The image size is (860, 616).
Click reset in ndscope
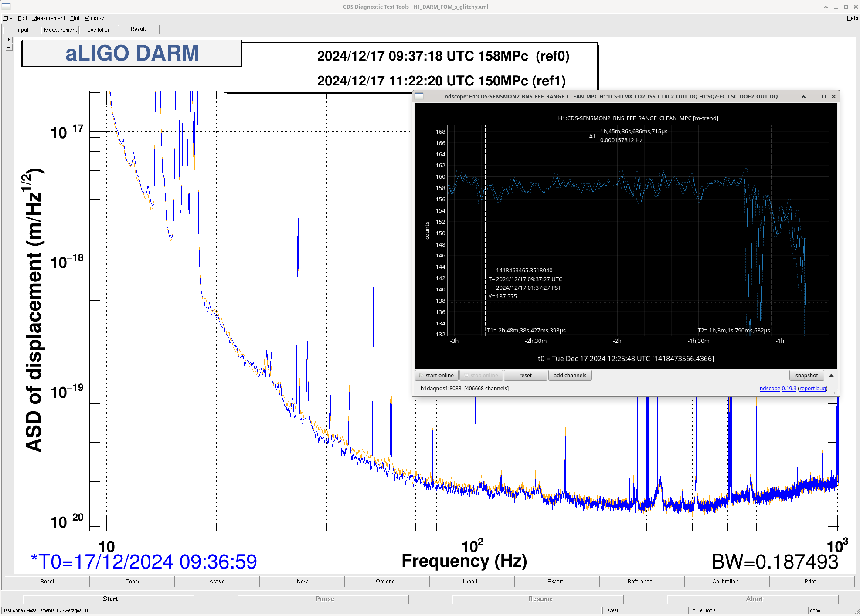pyautogui.click(x=525, y=376)
